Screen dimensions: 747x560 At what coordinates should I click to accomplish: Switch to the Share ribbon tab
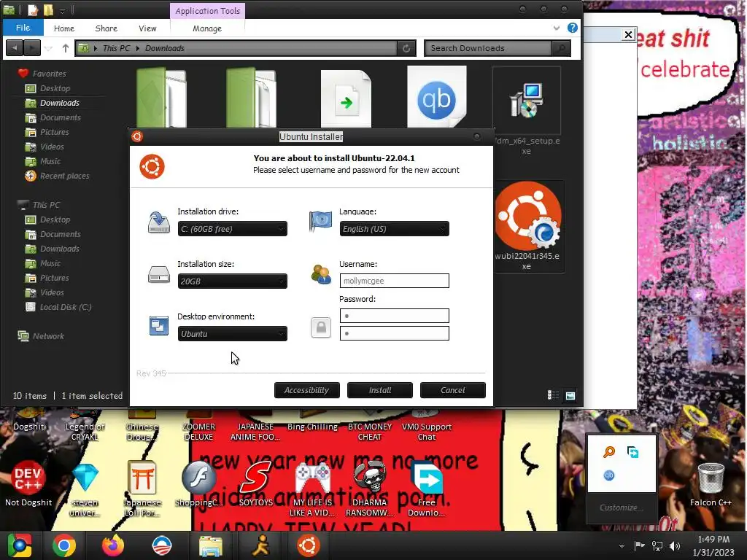(x=107, y=28)
